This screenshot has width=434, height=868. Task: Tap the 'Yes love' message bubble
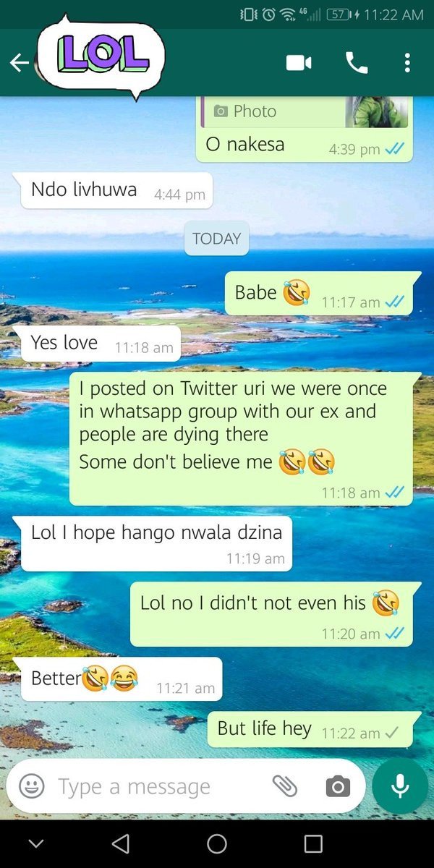97,344
